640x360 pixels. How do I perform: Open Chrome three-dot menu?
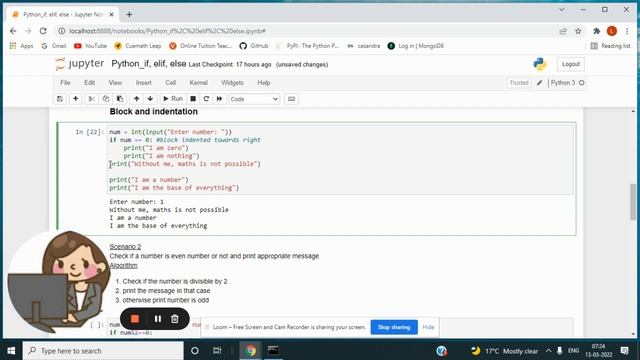pos(627,31)
